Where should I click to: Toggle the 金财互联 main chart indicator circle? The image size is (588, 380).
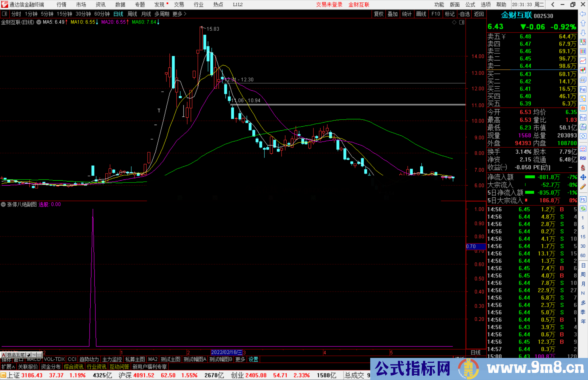[39, 22]
